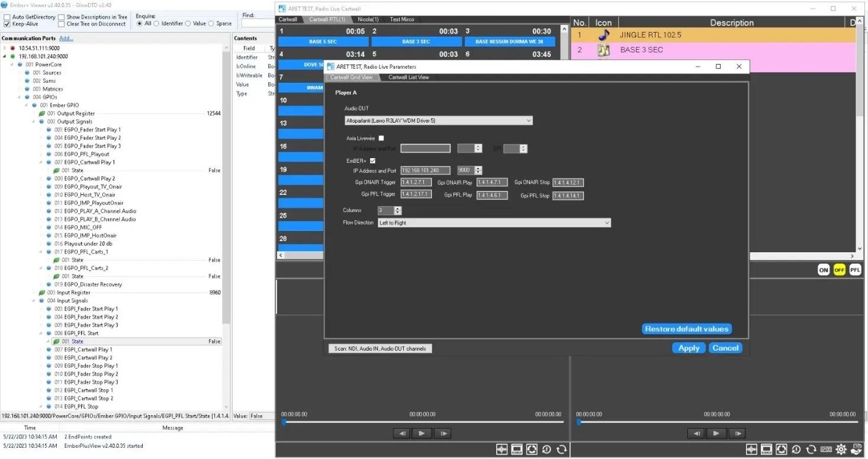Toggle the Keep-Alive checkbox
Screen dimensions: 868x459
pos(7,24)
